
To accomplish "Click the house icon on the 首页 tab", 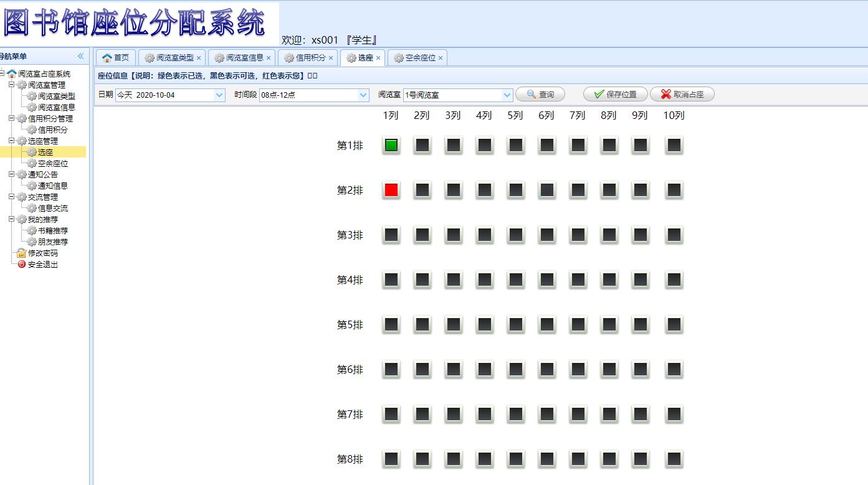I will coord(107,57).
